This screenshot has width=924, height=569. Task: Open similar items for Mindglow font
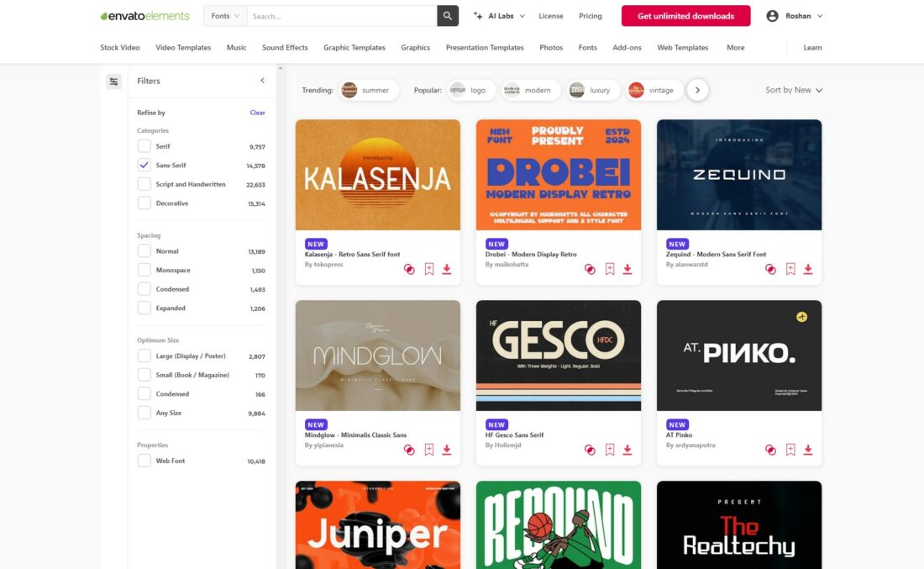pyautogui.click(x=409, y=450)
